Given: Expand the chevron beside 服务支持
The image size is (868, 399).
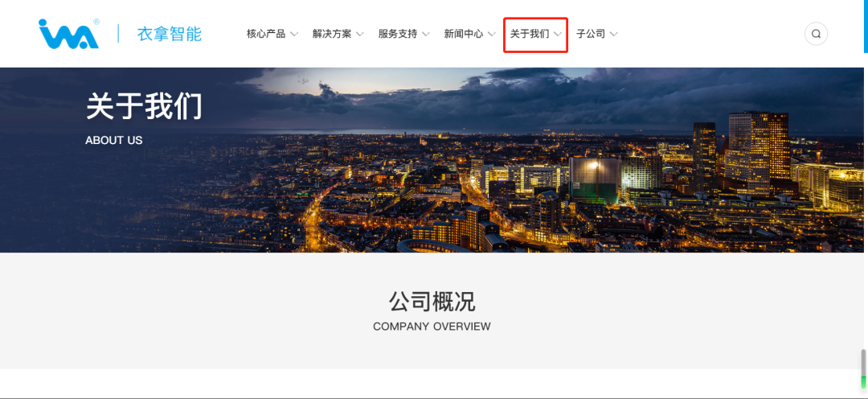Looking at the screenshot, I should [426, 35].
